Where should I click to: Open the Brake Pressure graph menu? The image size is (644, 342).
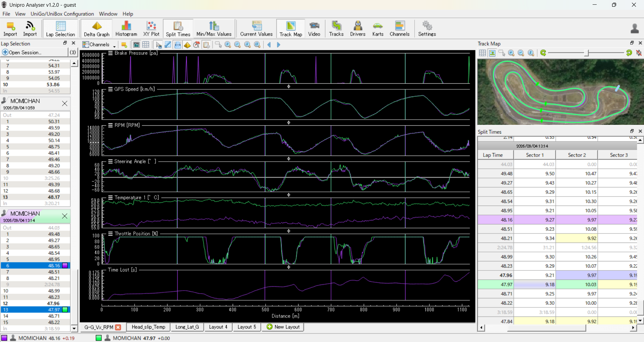110,53
